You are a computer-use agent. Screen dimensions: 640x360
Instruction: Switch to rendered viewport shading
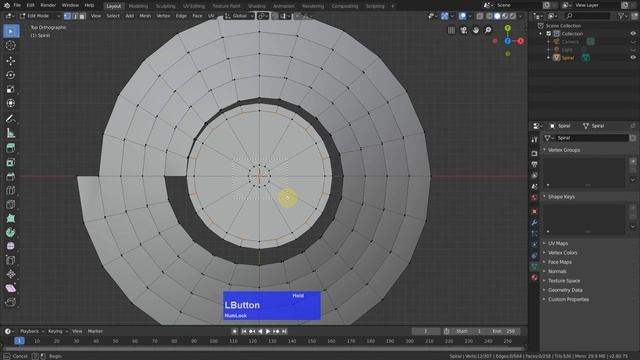[513, 16]
